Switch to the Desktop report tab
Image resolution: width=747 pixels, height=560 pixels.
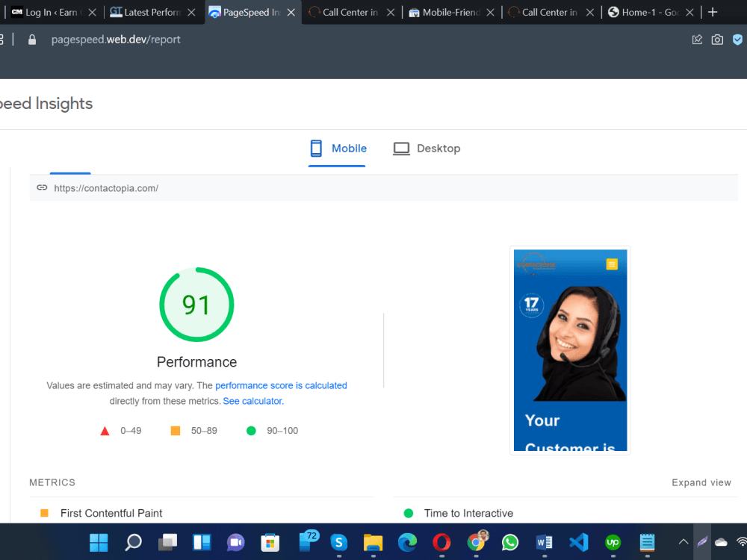pyautogui.click(x=427, y=149)
